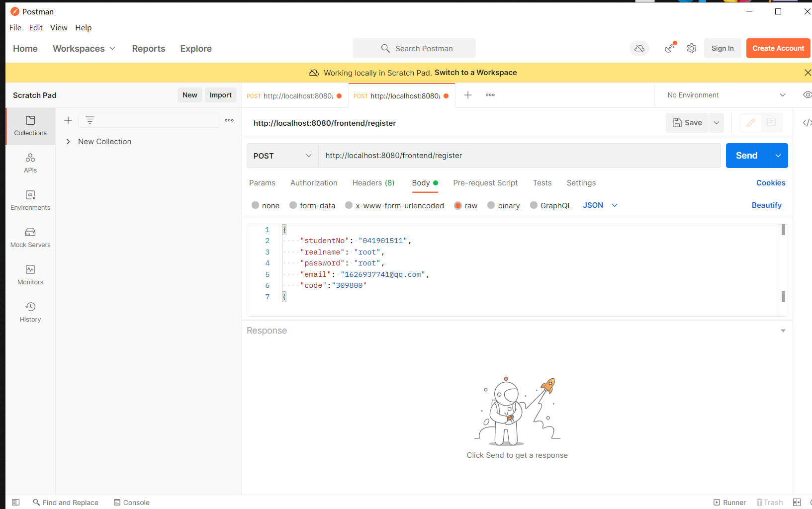Click the comments icon next to pencil
Screen dimensions: 812x509
[x=771, y=123]
